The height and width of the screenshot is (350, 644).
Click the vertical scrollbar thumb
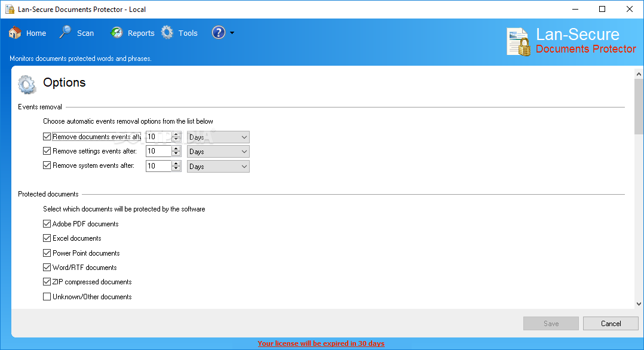coord(639,106)
